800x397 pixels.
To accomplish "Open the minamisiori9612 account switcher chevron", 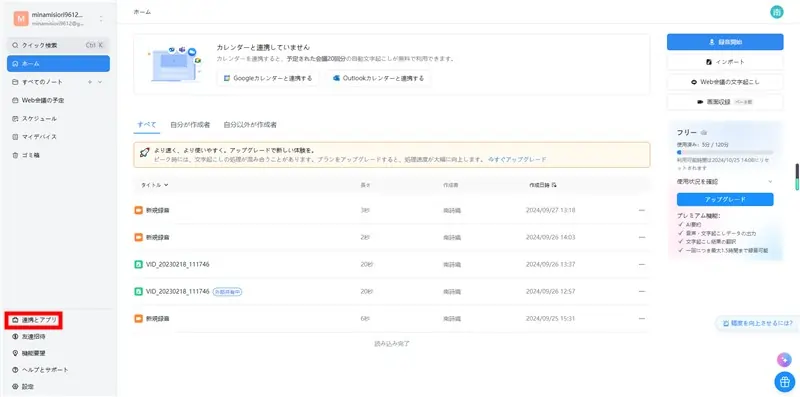I will 101,19.
